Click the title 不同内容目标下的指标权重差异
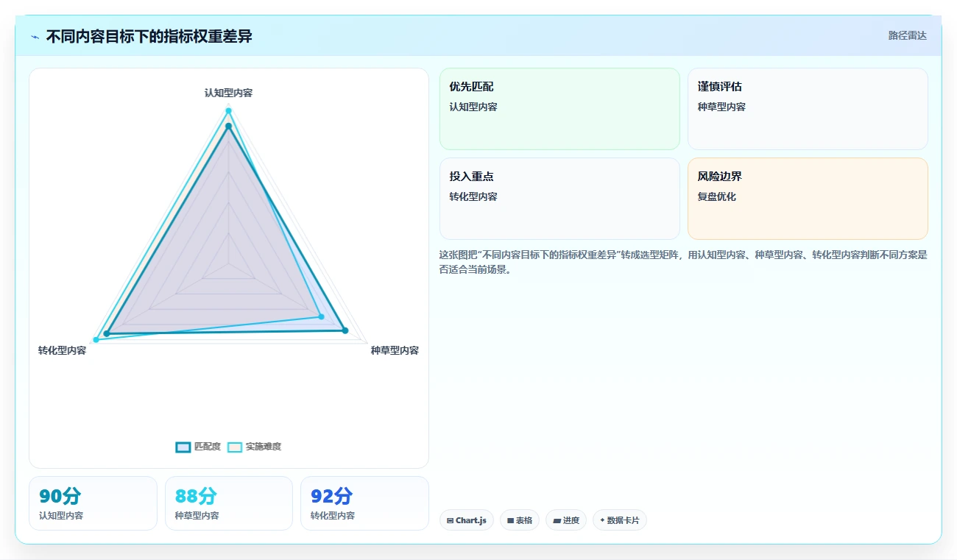Viewport: 957px width, 560px height. pyautogui.click(x=149, y=36)
